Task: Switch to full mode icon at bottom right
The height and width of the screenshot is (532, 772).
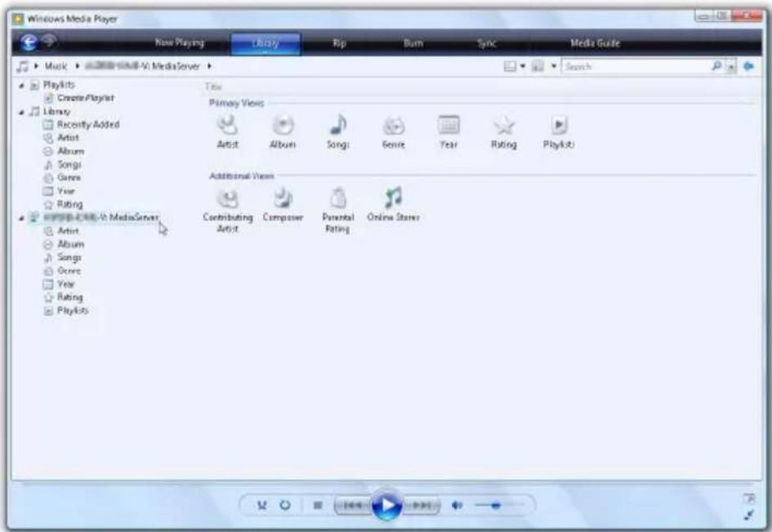Action: tap(749, 499)
